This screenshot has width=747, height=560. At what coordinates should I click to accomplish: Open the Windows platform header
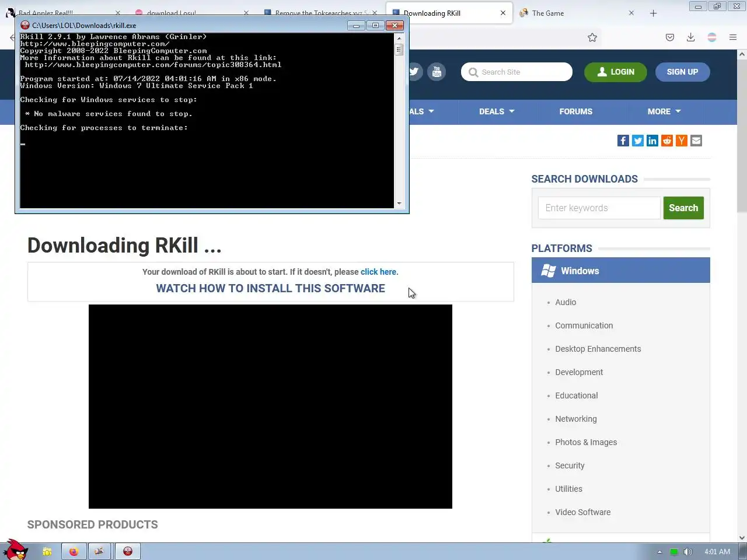[x=621, y=270]
